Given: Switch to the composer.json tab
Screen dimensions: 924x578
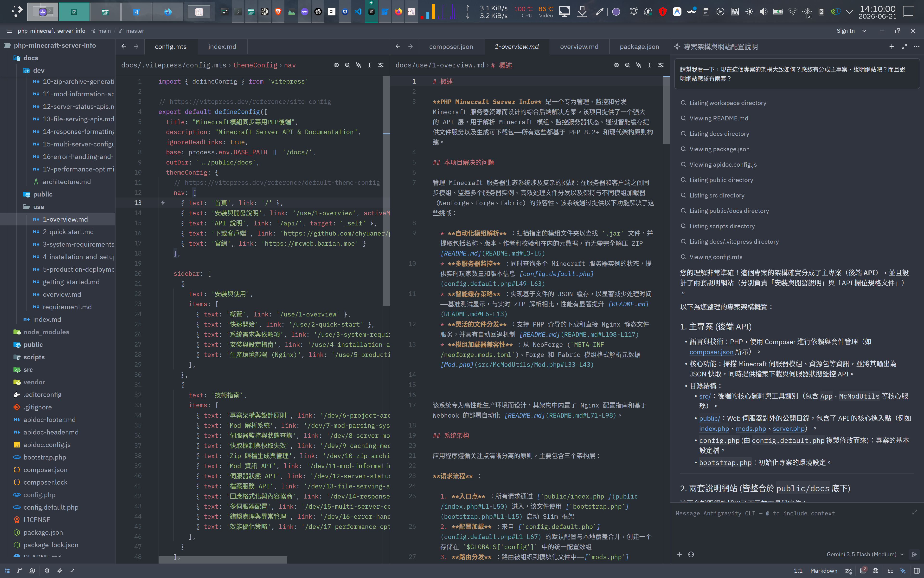Looking at the screenshot, I should coord(451,46).
